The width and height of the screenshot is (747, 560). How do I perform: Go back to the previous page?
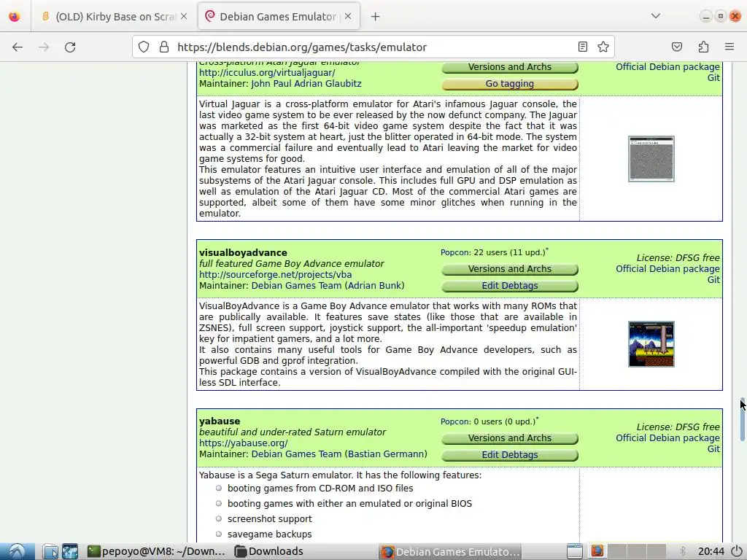(18, 47)
